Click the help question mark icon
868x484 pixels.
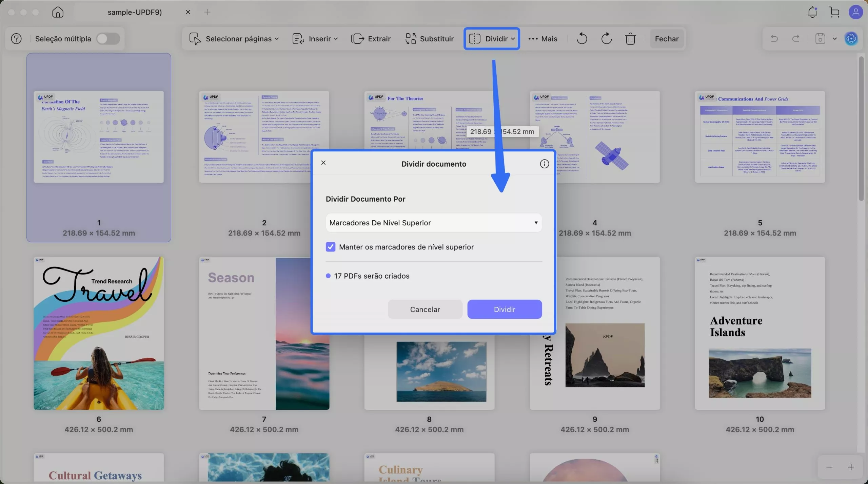tap(16, 39)
